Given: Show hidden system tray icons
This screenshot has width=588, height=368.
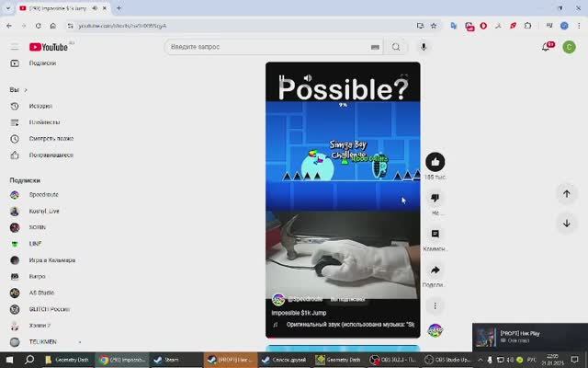Looking at the screenshot, I should point(481,360).
